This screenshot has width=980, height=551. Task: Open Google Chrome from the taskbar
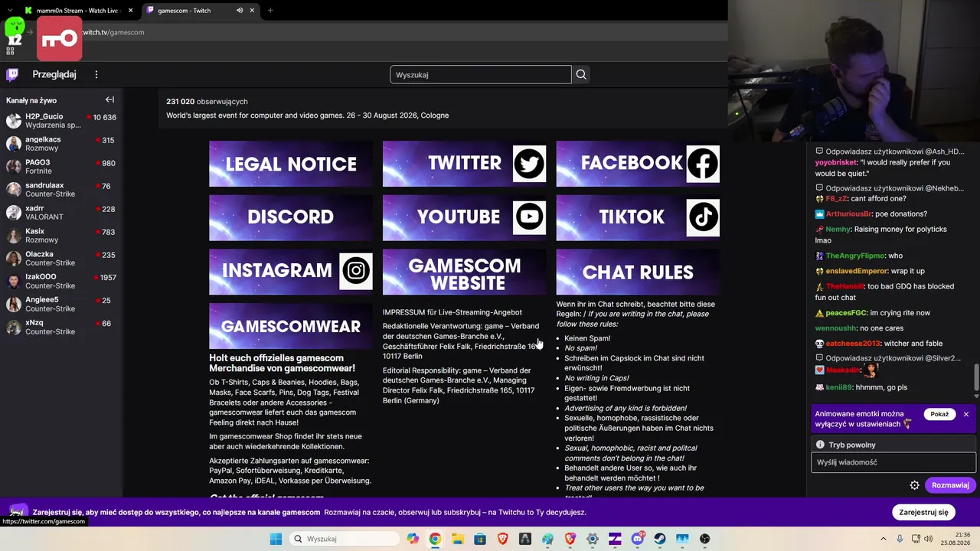coord(435,539)
